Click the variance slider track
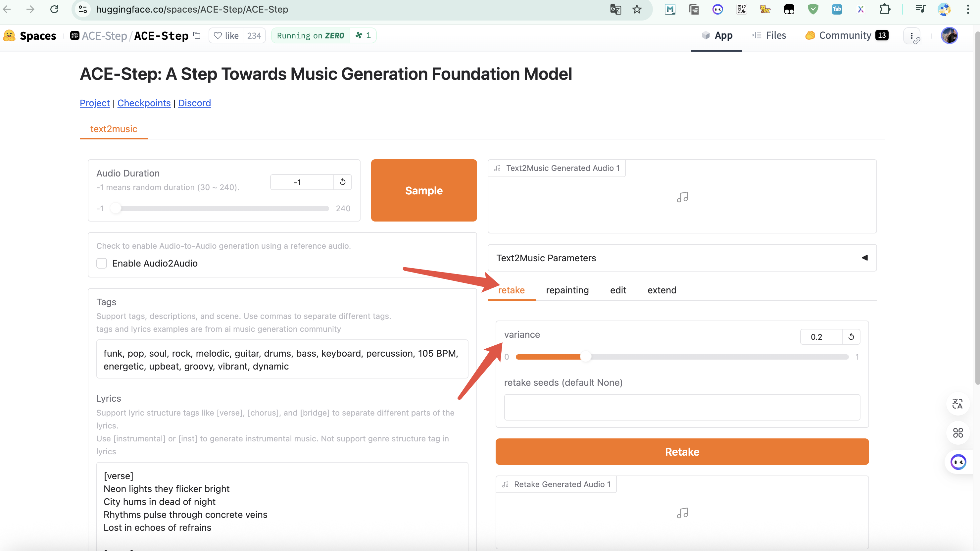 682,357
